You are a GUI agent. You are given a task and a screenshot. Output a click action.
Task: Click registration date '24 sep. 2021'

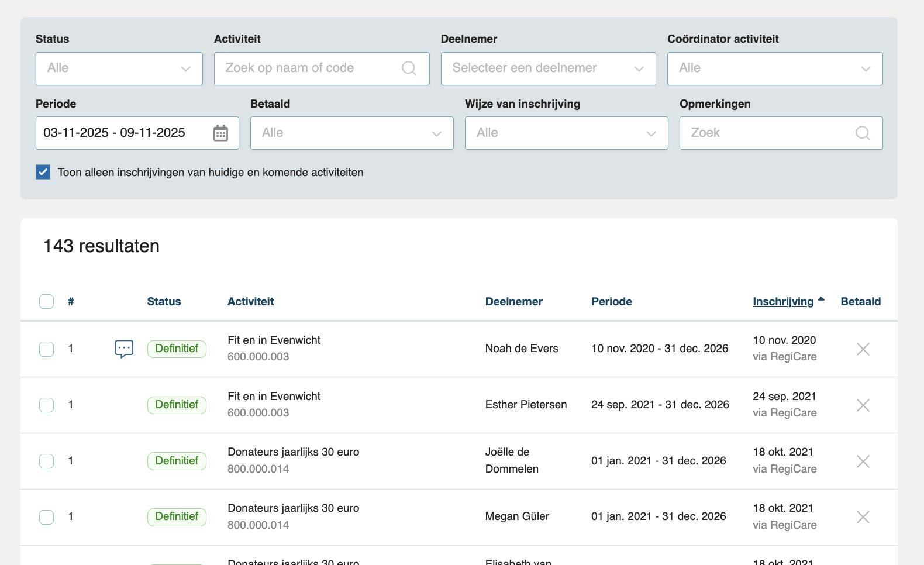[x=784, y=397]
